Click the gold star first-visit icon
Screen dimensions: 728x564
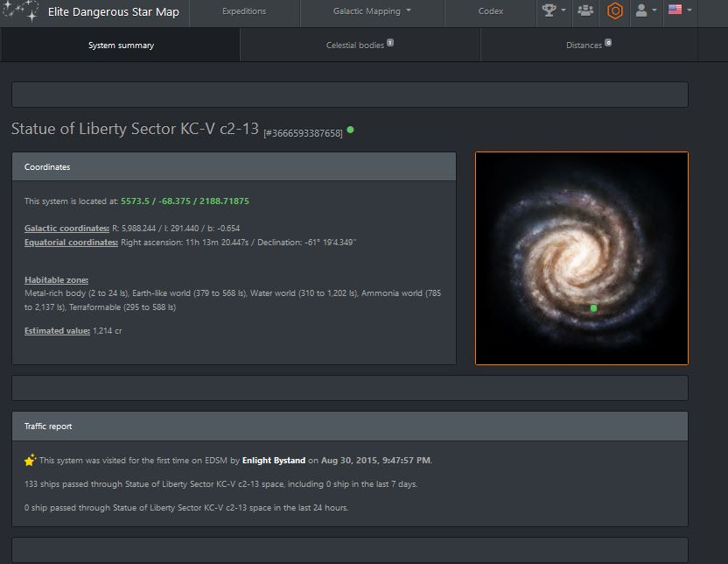click(31, 460)
